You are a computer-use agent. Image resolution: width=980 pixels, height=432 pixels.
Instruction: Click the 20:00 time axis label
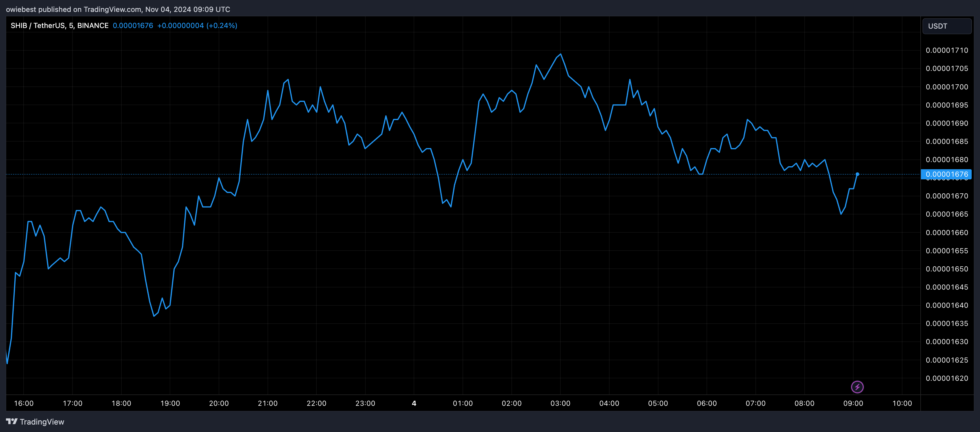pyautogui.click(x=219, y=403)
